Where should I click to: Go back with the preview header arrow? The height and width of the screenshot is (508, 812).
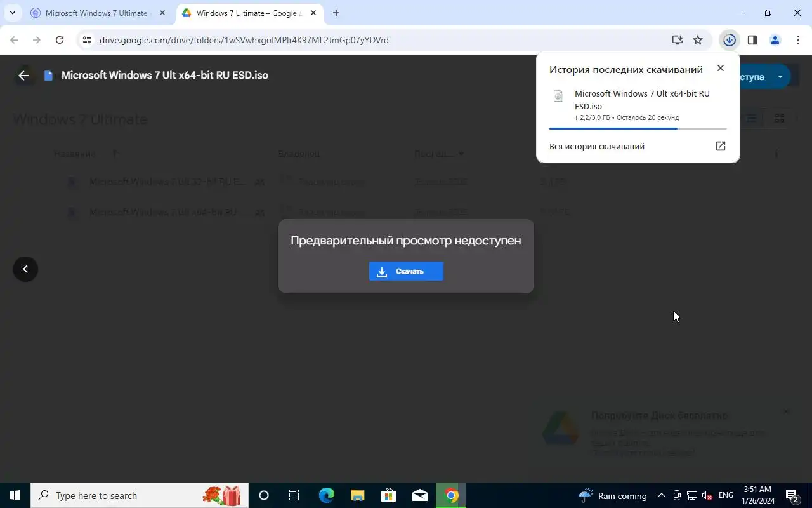click(23, 76)
